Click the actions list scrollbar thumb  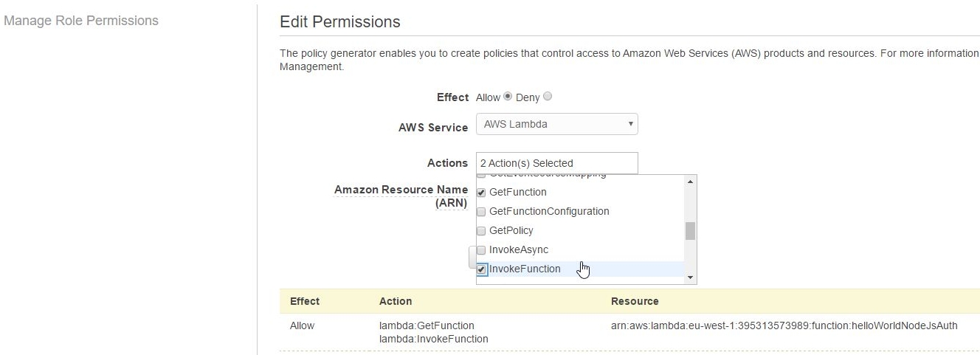tap(690, 231)
